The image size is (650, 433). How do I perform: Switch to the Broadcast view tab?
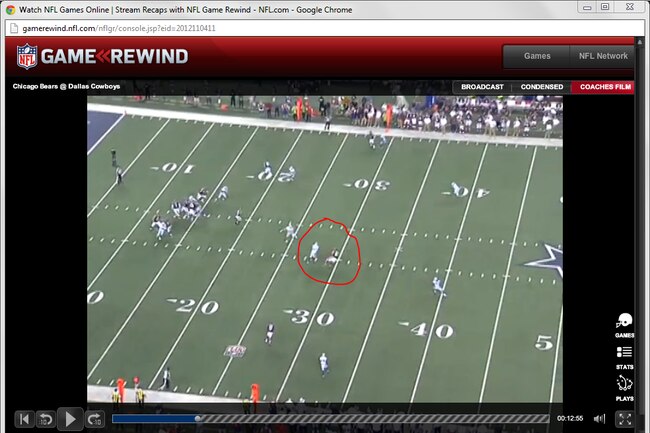point(482,87)
